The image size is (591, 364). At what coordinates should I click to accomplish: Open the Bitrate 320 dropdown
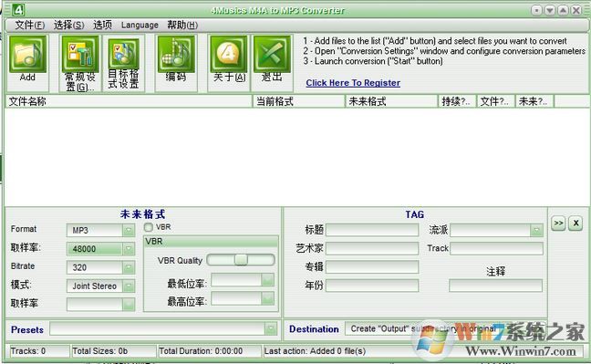coord(129,267)
